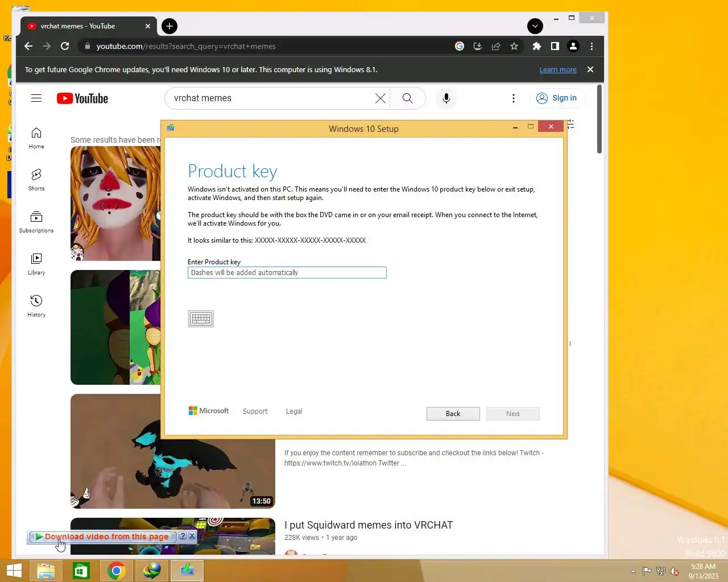The height and width of the screenshot is (582, 728).
Task: Share this page via address bar icon
Action: tap(496, 46)
